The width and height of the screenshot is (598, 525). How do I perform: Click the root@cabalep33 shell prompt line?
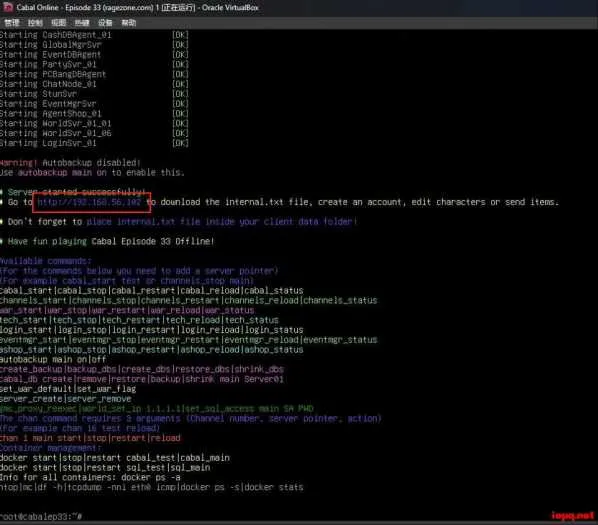click(41, 517)
